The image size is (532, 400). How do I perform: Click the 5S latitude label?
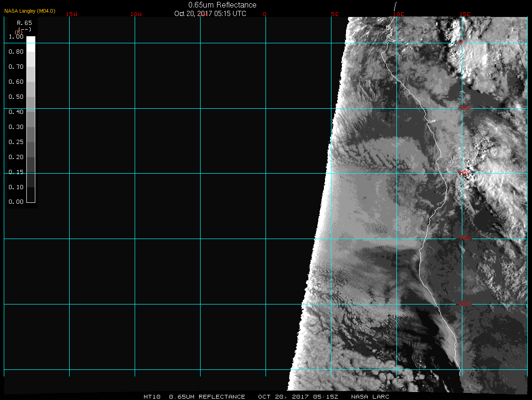(466, 108)
